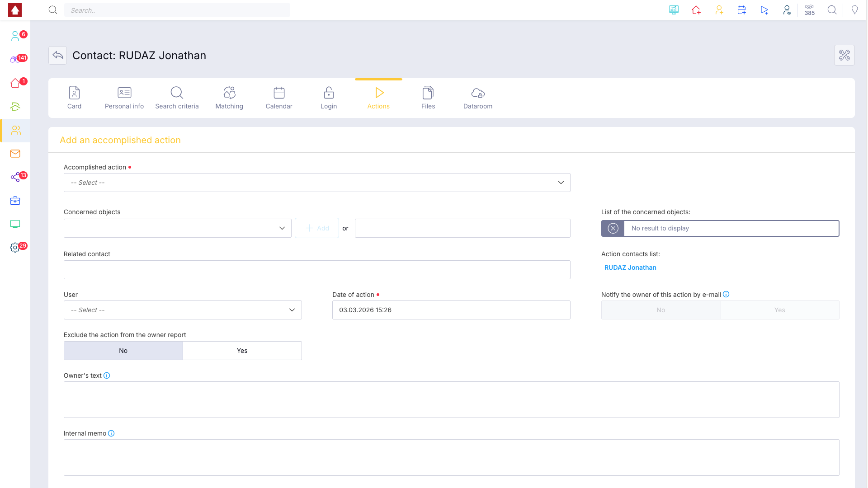Open the Concerned objects dropdown

[x=178, y=228]
